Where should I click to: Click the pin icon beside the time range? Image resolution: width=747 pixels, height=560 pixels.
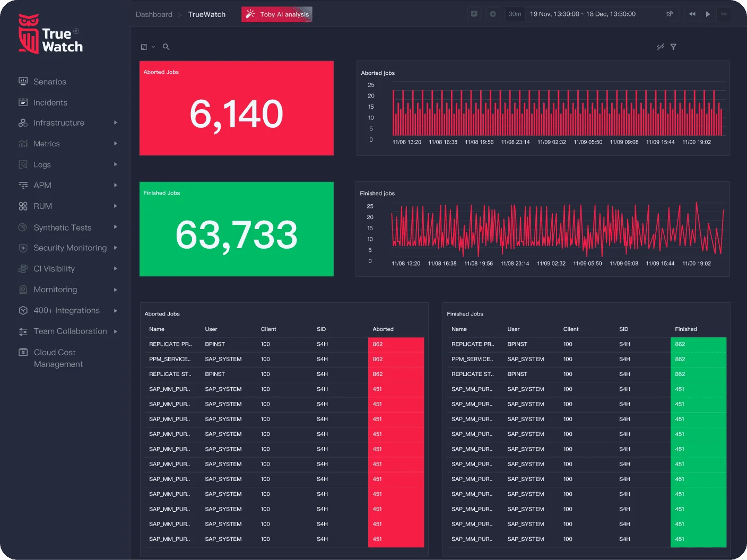pyautogui.click(x=670, y=14)
